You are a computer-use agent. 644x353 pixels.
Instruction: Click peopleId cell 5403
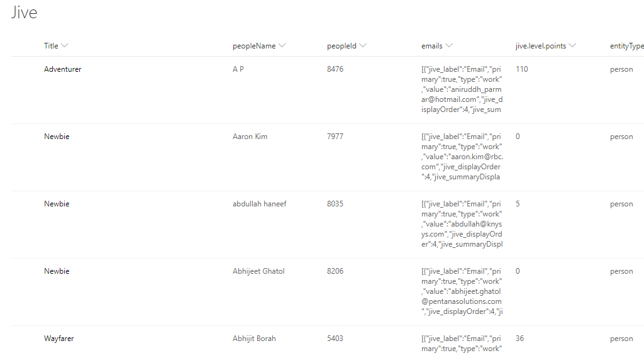pyautogui.click(x=335, y=339)
